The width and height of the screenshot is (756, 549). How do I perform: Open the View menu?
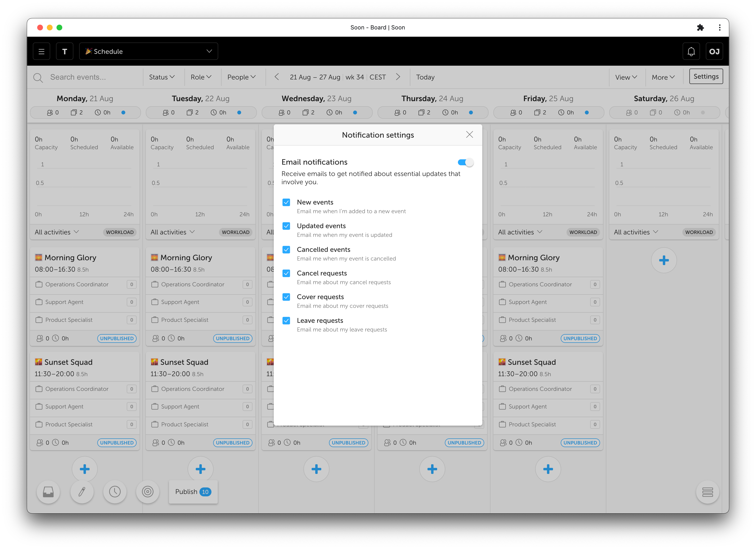[626, 77]
